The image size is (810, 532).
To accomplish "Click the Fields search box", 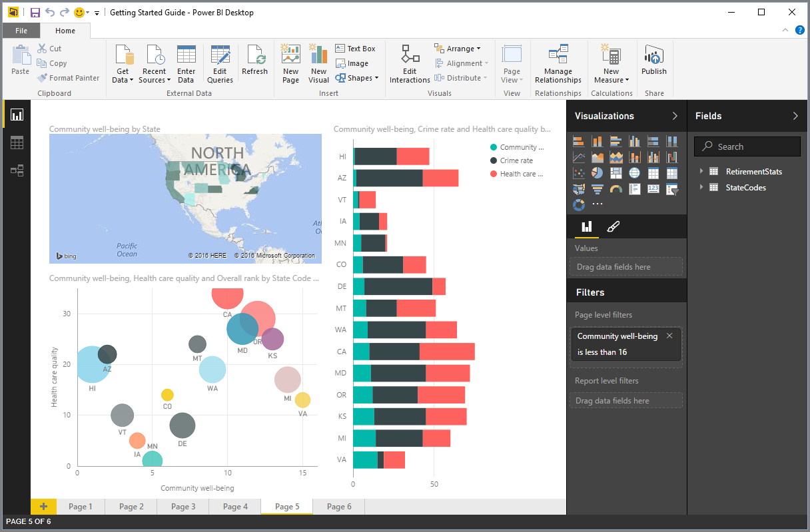I will [x=747, y=146].
